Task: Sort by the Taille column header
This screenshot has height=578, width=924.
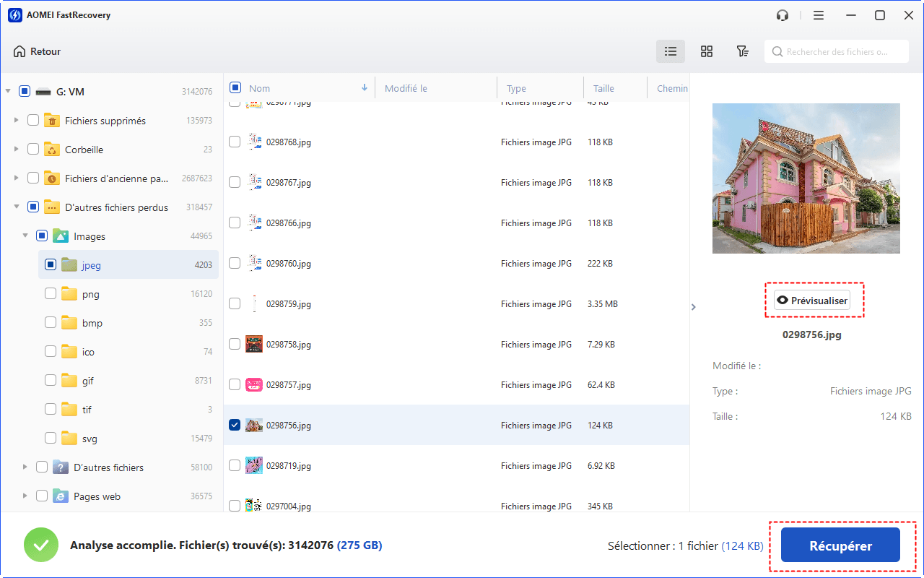Action: (x=603, y=88)
